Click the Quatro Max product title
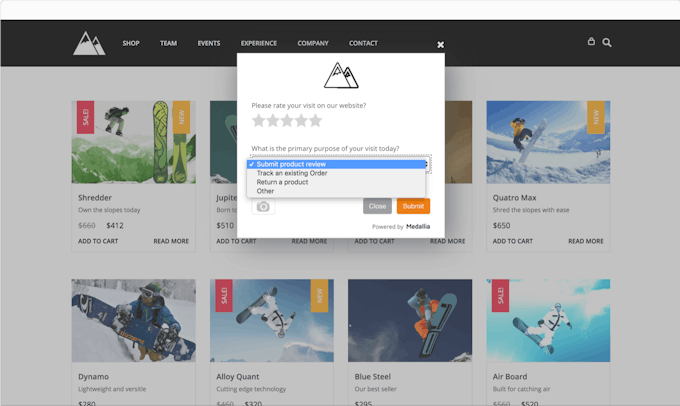 click(x=514, y=198)
